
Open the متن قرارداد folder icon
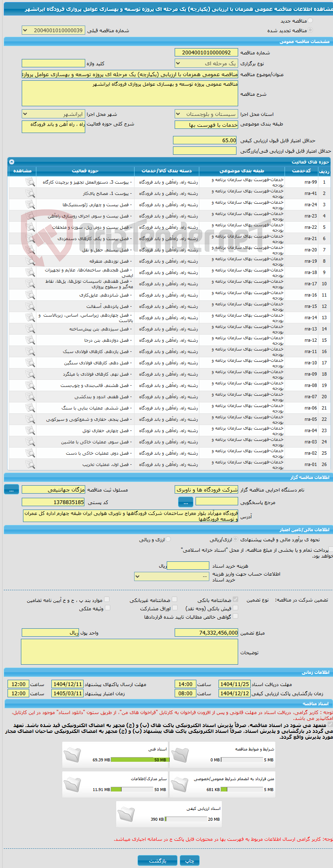(180, 784)
